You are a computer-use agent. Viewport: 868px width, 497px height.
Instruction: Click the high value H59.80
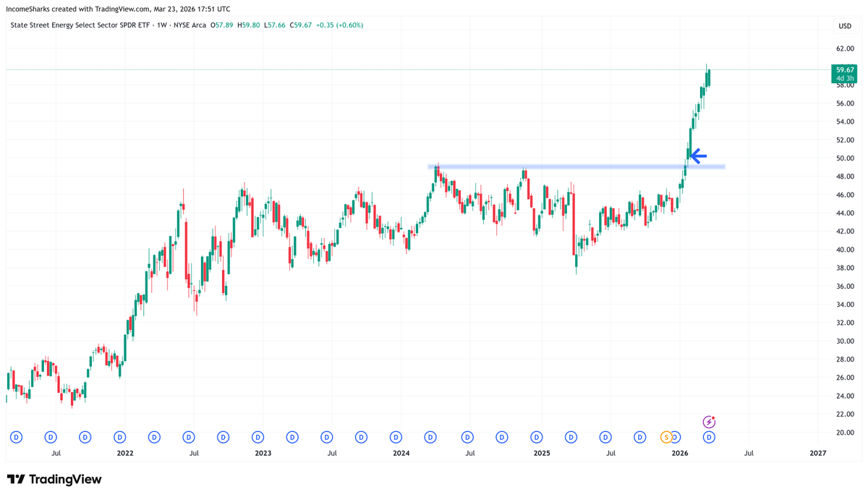point(250,25)
